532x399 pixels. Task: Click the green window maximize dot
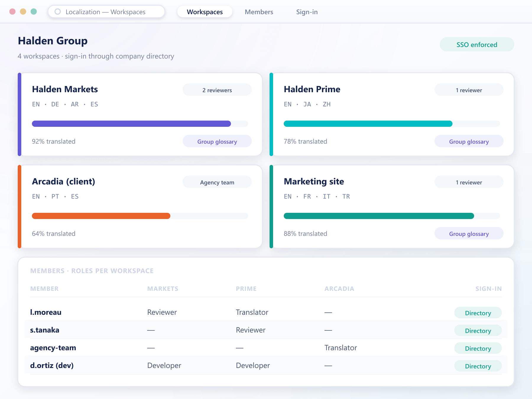[x=34, y=12]
